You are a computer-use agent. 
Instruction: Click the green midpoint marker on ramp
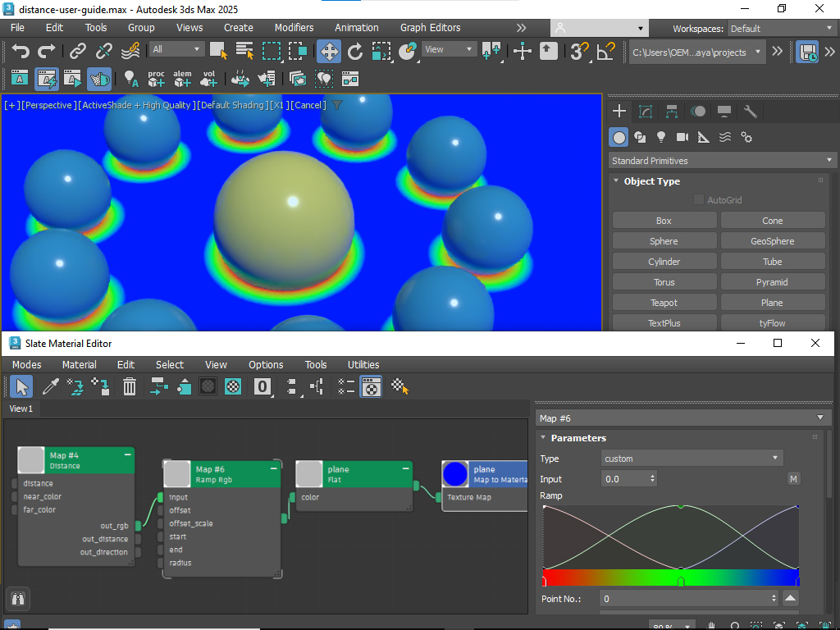680,581
